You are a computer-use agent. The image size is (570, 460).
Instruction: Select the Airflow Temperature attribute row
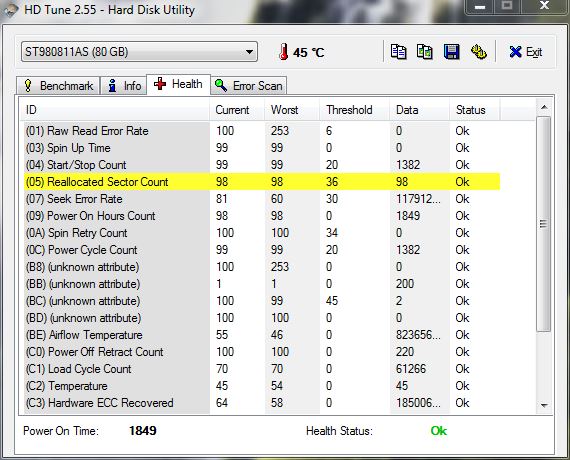pos(262,335)
